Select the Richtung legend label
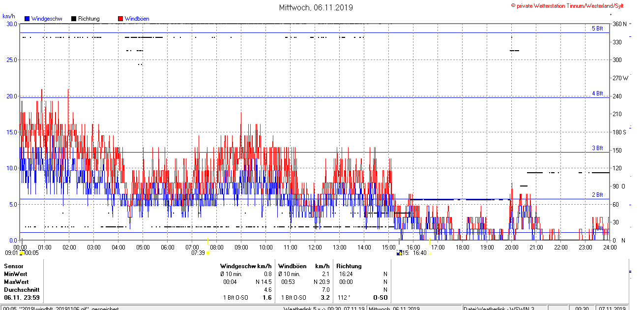644x310 pixels. click(x=88, y=19)
